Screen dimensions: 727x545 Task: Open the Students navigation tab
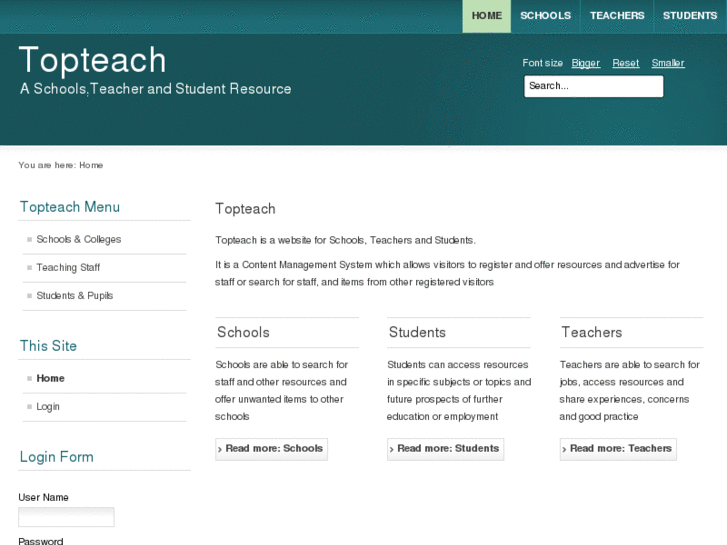pyautogui.click(x=689, y=16)
